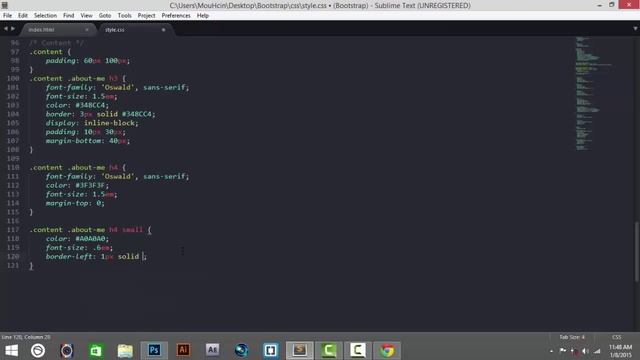Open the Project menu
This screenshot has height=360, width=640.
coord(147,16)
